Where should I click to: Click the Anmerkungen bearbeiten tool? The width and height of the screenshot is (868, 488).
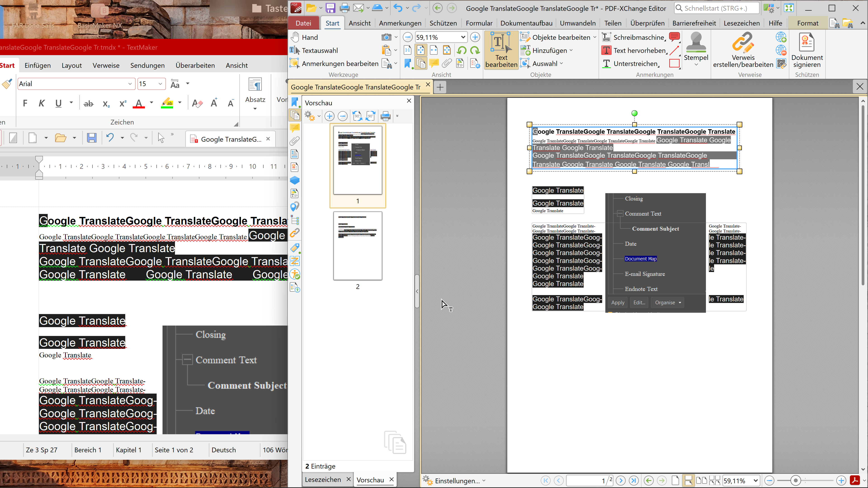tap(334, 64)
